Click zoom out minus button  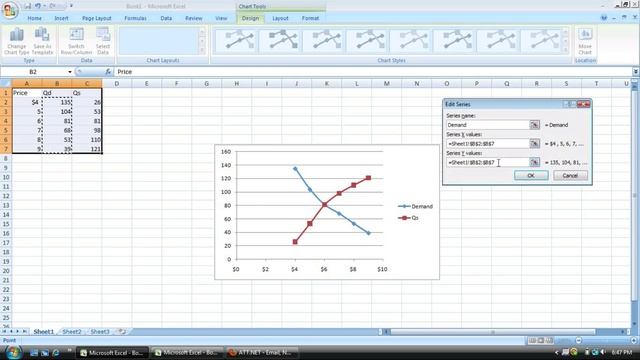(578, 340)
